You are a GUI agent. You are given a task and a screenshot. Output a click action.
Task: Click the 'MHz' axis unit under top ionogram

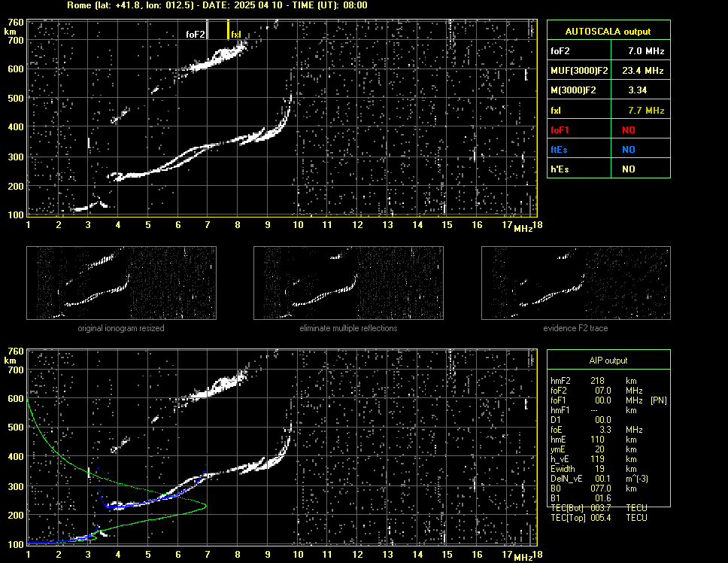(x=523, y=229)
